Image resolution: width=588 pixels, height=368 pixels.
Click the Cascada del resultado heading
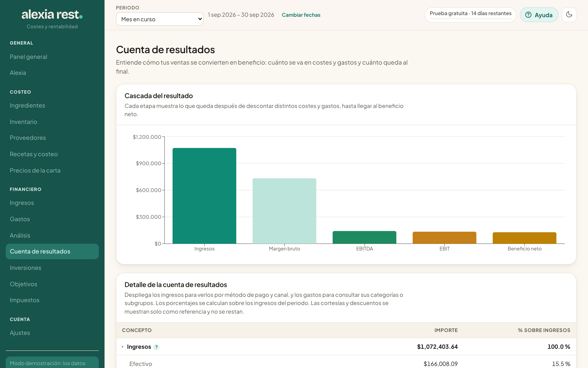coord(159,96)
